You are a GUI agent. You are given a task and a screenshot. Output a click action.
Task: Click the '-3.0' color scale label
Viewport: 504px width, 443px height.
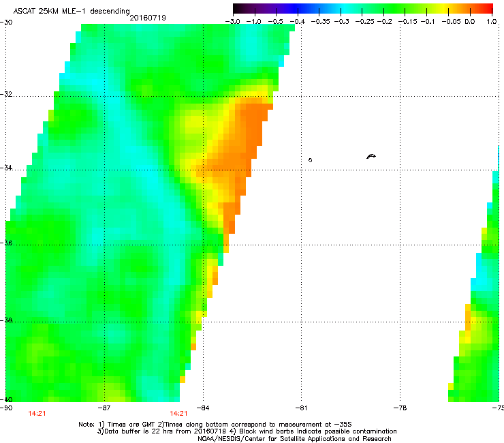[232, 22]
